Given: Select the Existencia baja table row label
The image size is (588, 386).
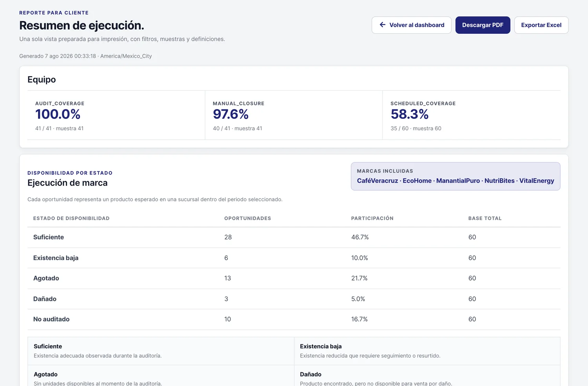Looking at the screenshot, I should click(x=56, y=258).
